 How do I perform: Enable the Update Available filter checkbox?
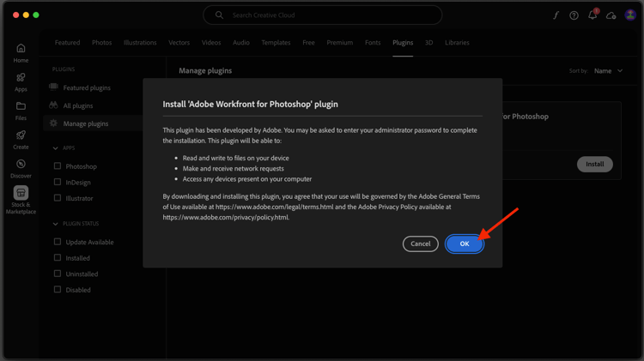58,242
